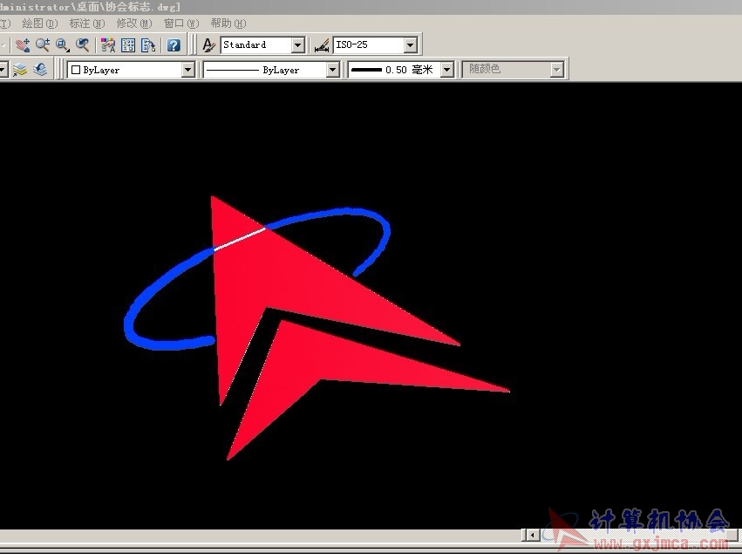Expand the disabled 随颜色 plot style dropdown
This screenshot has width=742, height=560.
pos(557,70)
